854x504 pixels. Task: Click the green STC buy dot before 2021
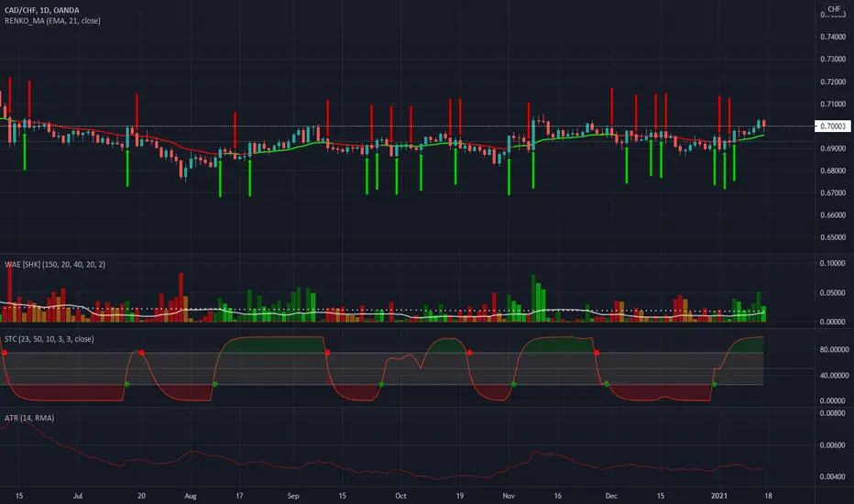pyautogui.click(x=714, y=385)
